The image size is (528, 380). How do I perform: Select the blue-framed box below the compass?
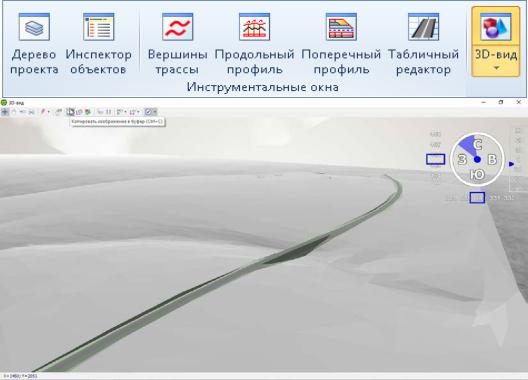click(477, 198)
